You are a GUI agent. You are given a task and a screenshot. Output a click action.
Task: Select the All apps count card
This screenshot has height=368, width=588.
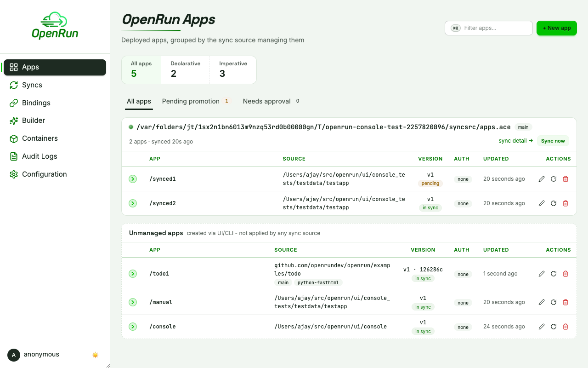pyautogui.click(x=141, y=70)
